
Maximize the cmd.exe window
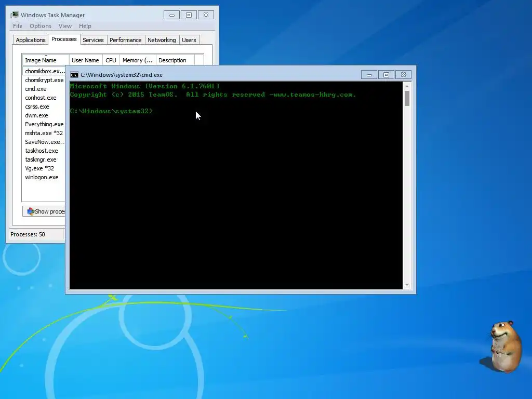(386, 75)
